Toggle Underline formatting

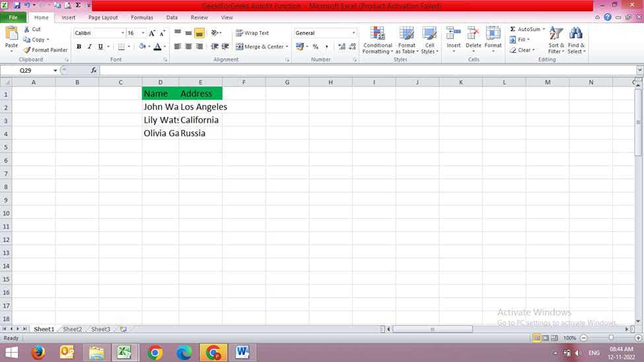pos(100,47)
